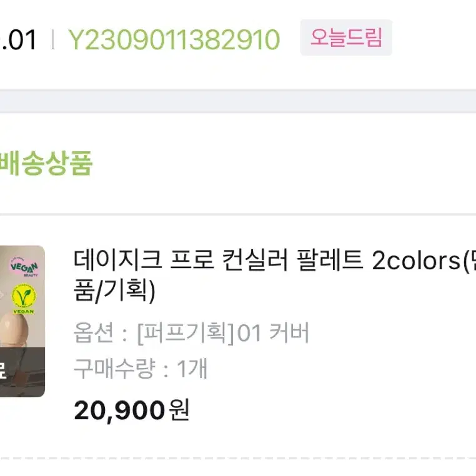The width and height of the screenshot is (476, 476).
Task: Click the dark overlay banner on thumbnail
Action: click(22, 372)
